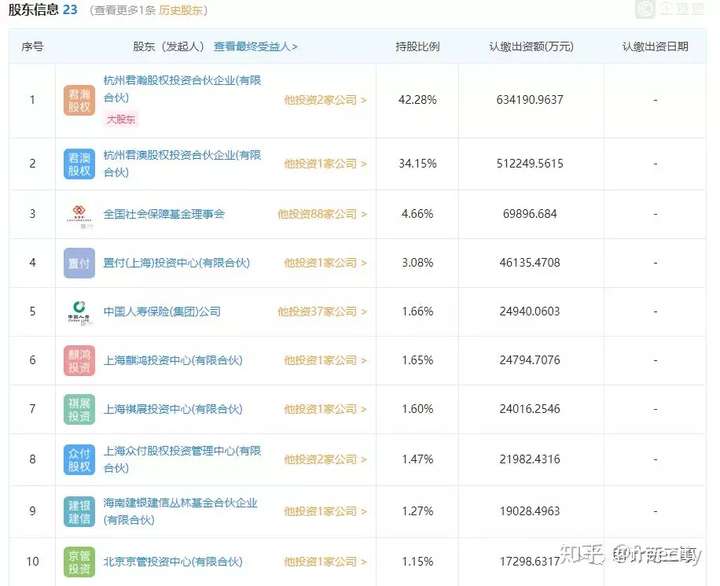The height and width of the screenshot is (586, 720).
Task: Select the 42.28% shareholding cell
Action: point(417,100)
